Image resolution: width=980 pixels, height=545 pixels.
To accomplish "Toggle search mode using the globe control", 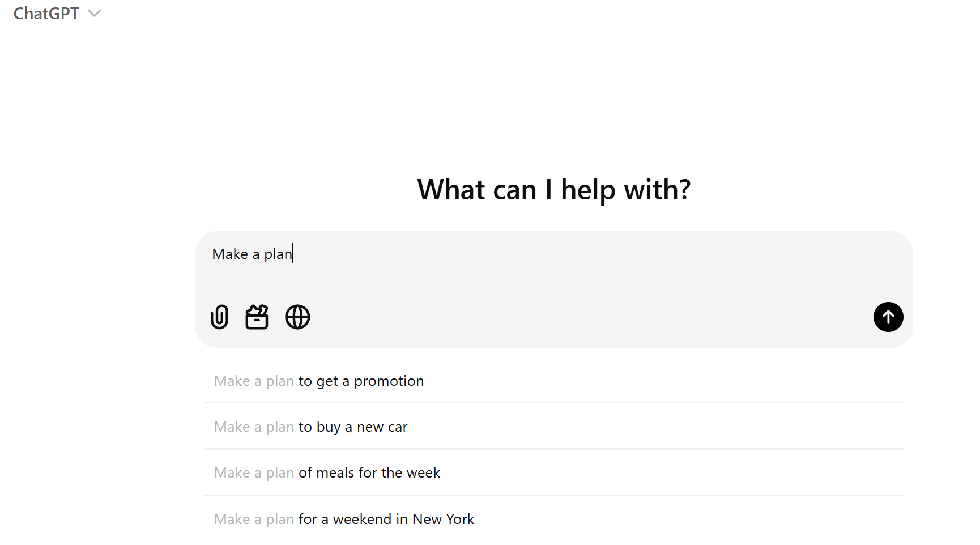I will [x=297, y=317].
